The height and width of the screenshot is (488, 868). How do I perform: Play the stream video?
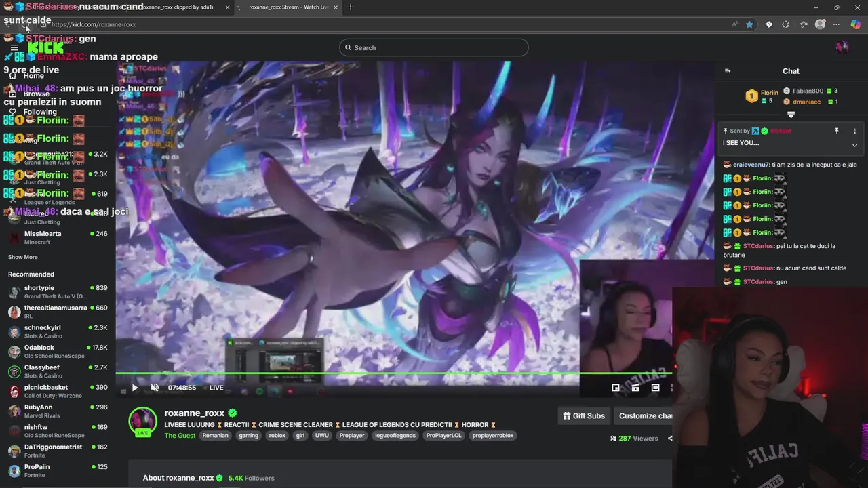135,388
